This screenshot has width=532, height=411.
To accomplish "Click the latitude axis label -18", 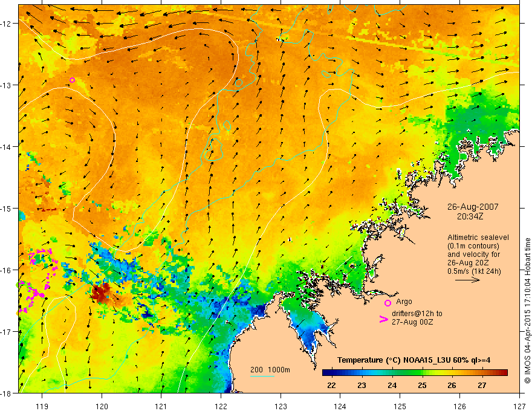I will (7, 393).
